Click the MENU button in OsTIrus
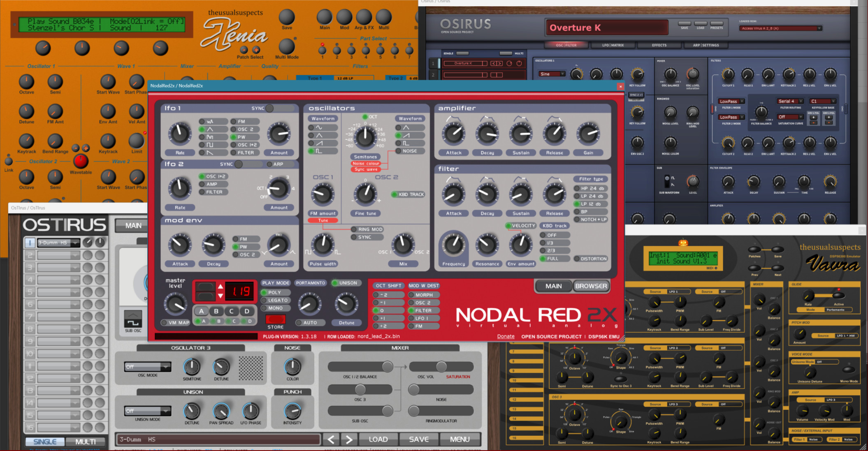This screenshot has width=868, height=451. coord(460,439)
